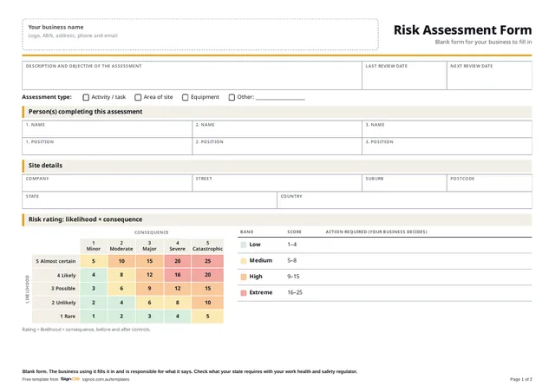Click the 2. Position field
This screenshot has height=392, width=555.
coord(277,147)
